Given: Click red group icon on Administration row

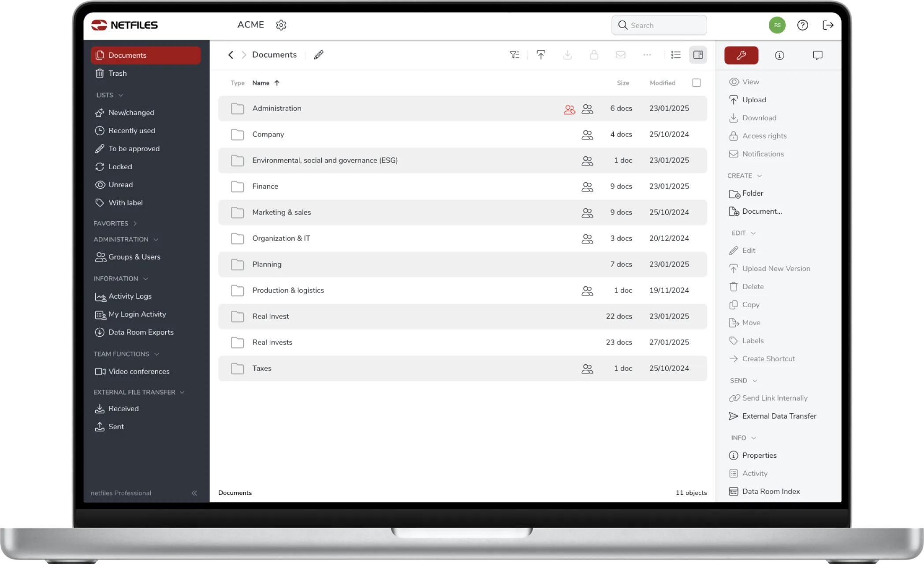Looking at the screenshot, I should pos(569,109).
